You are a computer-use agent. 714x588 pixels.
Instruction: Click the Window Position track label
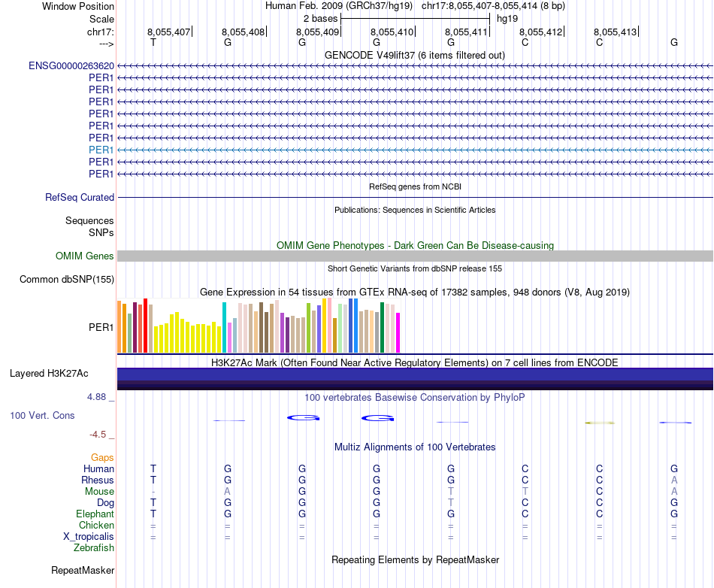pos(78,6)
